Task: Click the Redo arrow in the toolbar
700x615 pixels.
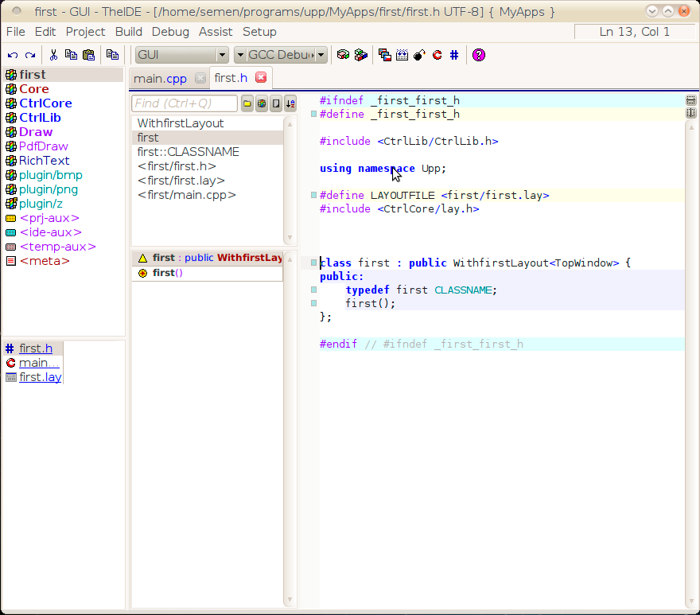Action: point(30,55)
